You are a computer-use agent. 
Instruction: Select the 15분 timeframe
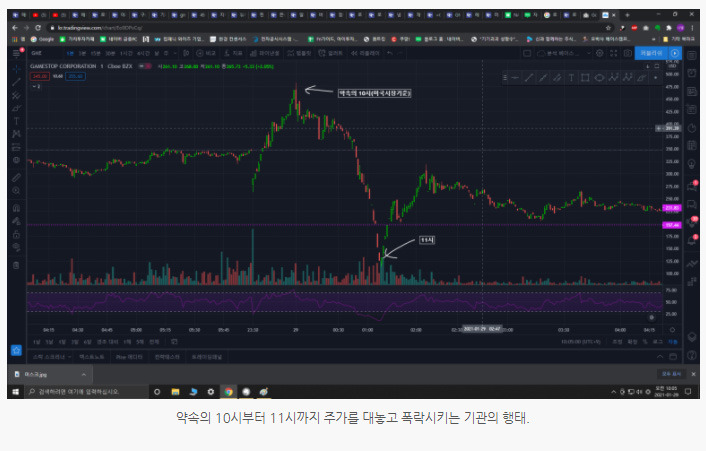95,53
